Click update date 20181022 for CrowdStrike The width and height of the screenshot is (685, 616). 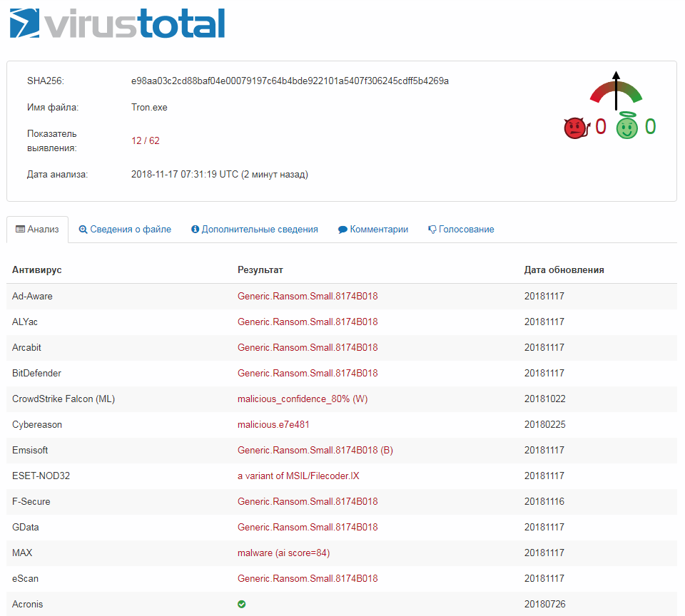click(x=544, y=399)
